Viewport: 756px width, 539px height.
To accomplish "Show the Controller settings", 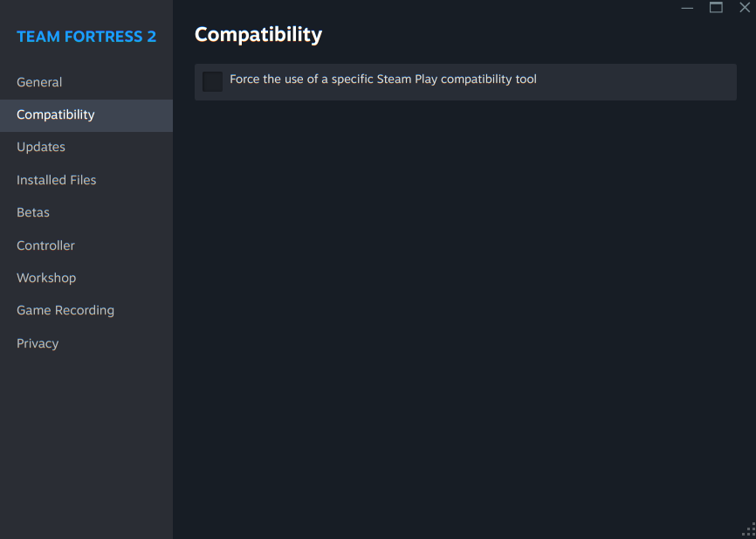I will pos(46,245).
